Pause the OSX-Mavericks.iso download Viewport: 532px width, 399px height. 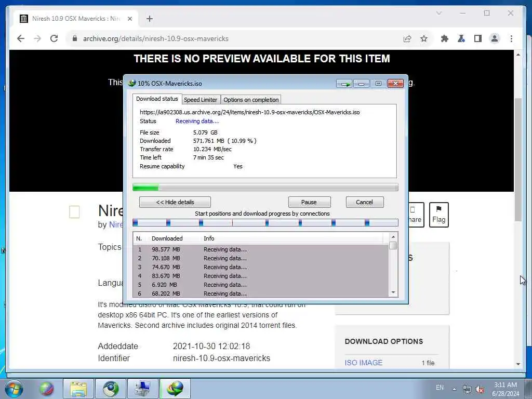pyautogui.click(x=309, y=202)
